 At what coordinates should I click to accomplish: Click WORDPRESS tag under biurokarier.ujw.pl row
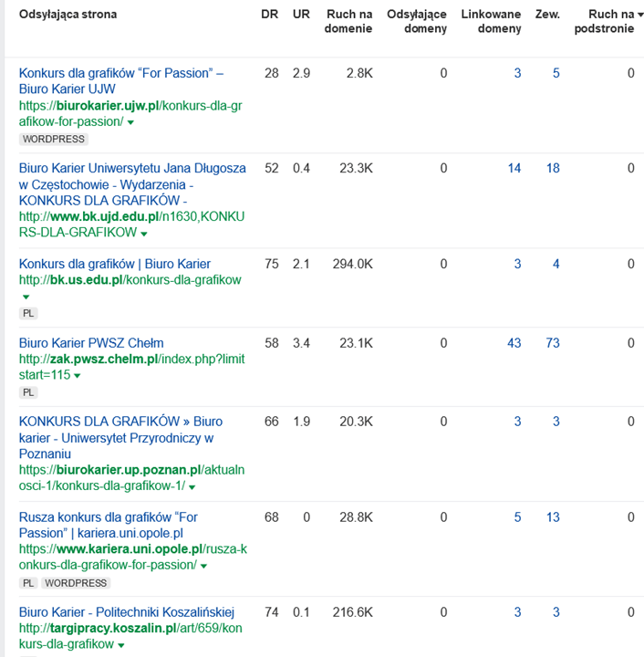tap(54, 140)
